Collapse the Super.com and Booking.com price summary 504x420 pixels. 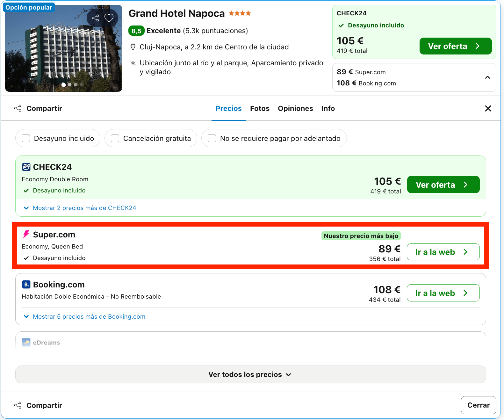(x=487, y=77)
